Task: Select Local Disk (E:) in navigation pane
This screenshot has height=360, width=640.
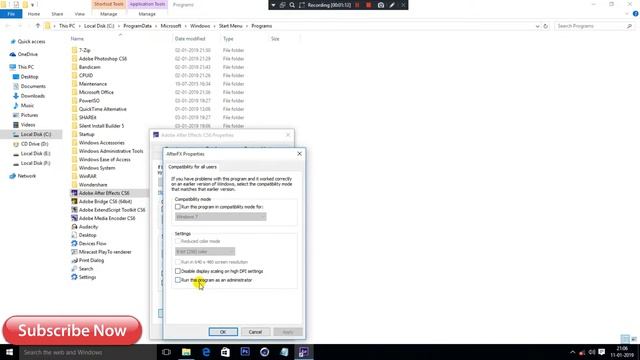Action: pos(35,153)
